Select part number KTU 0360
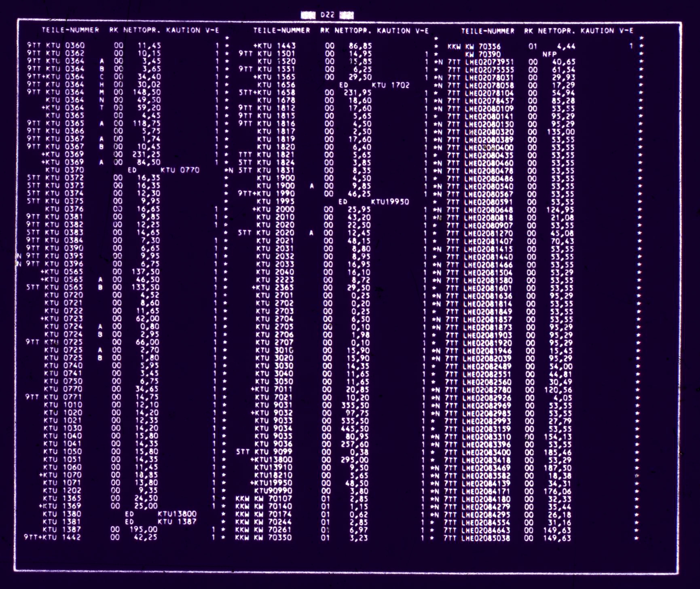 [x=65, y=45]
